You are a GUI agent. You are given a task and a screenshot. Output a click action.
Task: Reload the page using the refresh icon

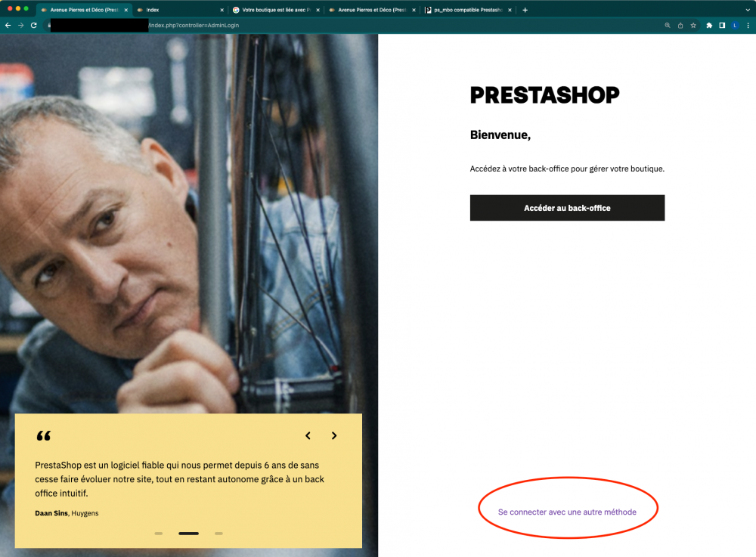click(x=34, y=26)
